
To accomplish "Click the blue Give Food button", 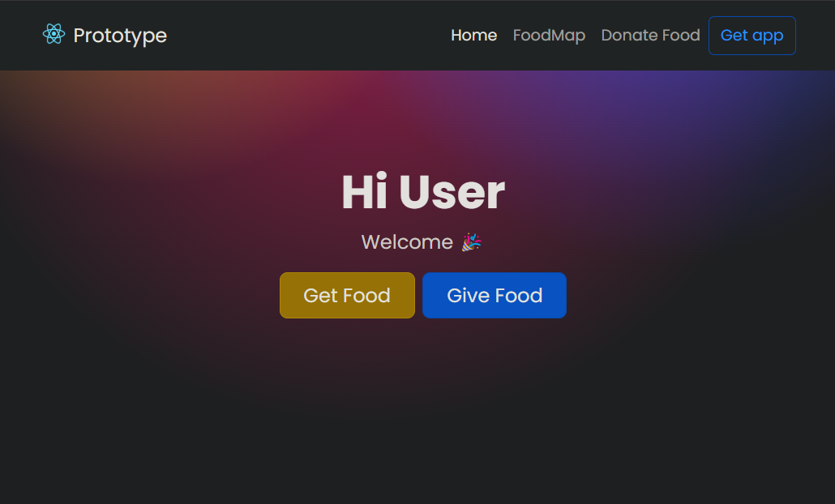I will click(x=495, y=296).
